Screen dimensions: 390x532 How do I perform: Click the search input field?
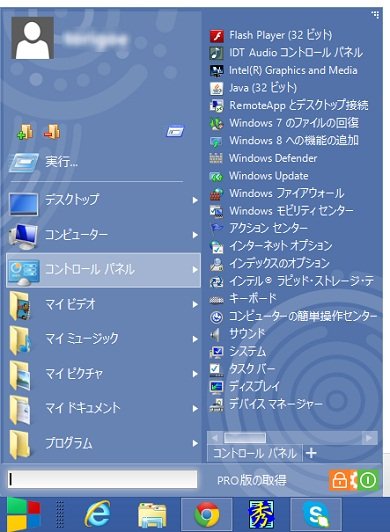click(x=102, y=480)
